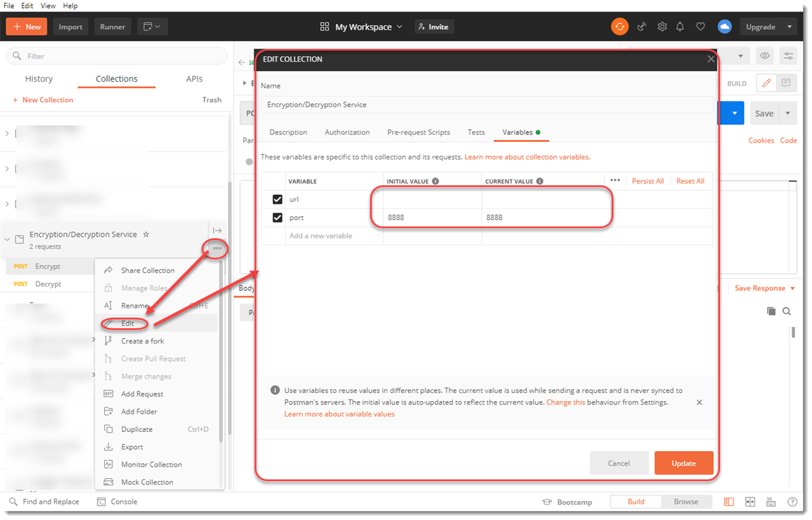
Task: Open the blue cloud account avatar
Action: pos(725,26)
